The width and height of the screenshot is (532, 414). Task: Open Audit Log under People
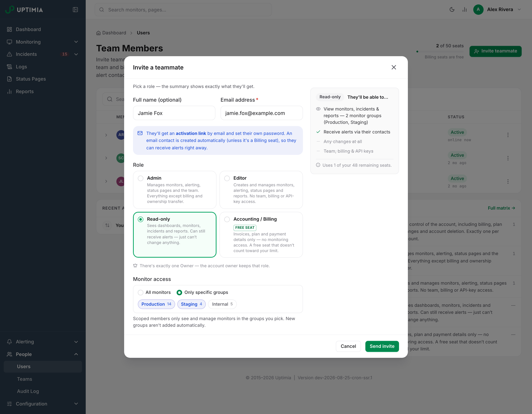point(43,391)
